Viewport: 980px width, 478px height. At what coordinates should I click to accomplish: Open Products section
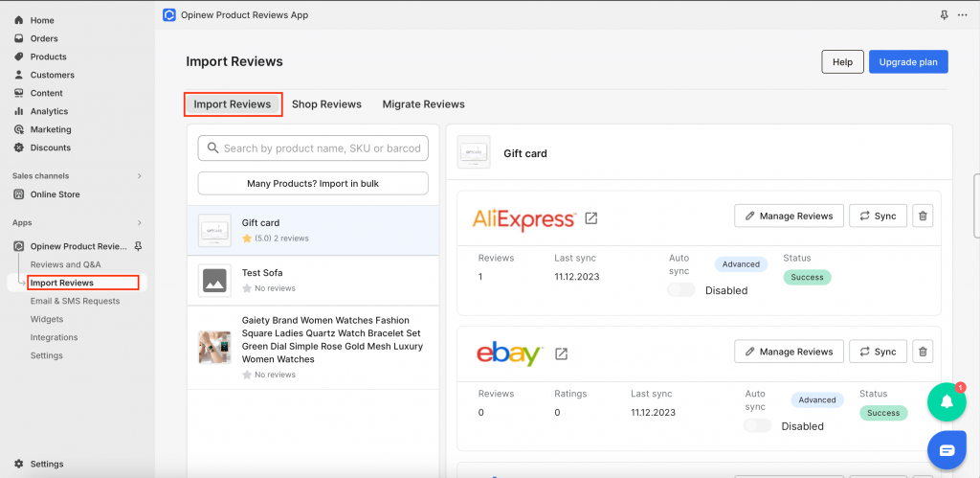click(48, 57)
